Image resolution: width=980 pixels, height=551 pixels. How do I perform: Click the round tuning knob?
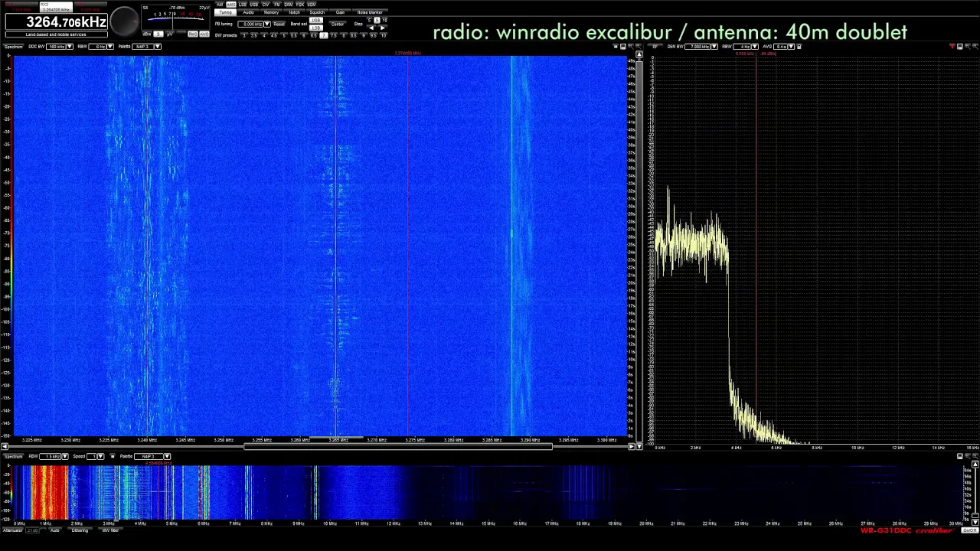point(124,21)
